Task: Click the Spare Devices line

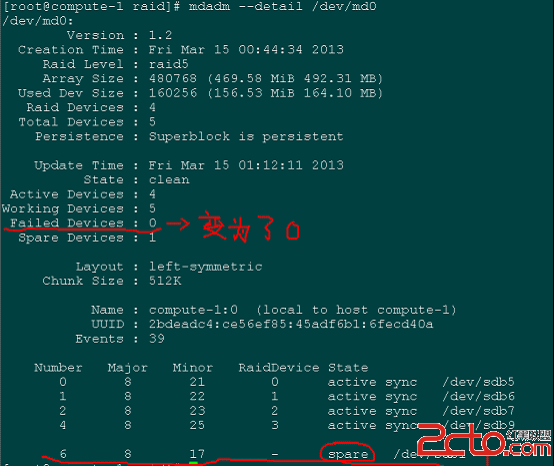Action: pos(87,237)
